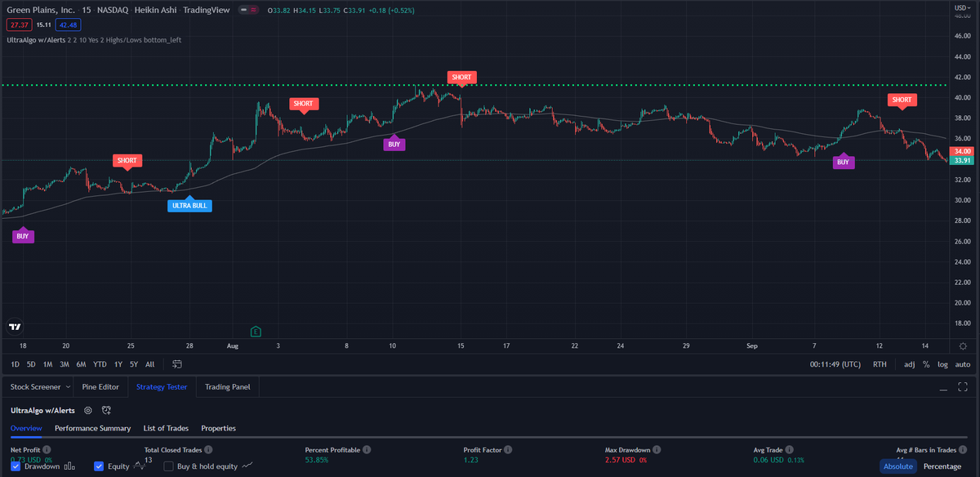Set range to 3M

(64, 364)
